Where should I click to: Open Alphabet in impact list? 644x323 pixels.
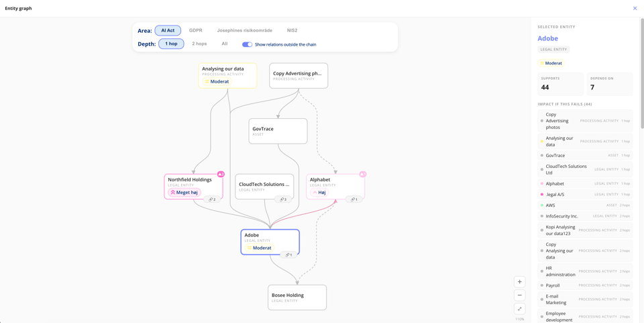585,183
